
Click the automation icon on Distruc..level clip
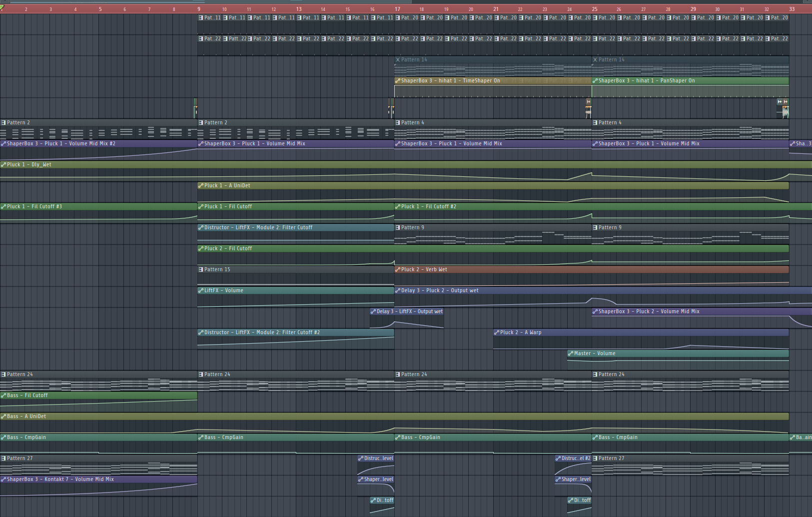[x=361, y=458]
